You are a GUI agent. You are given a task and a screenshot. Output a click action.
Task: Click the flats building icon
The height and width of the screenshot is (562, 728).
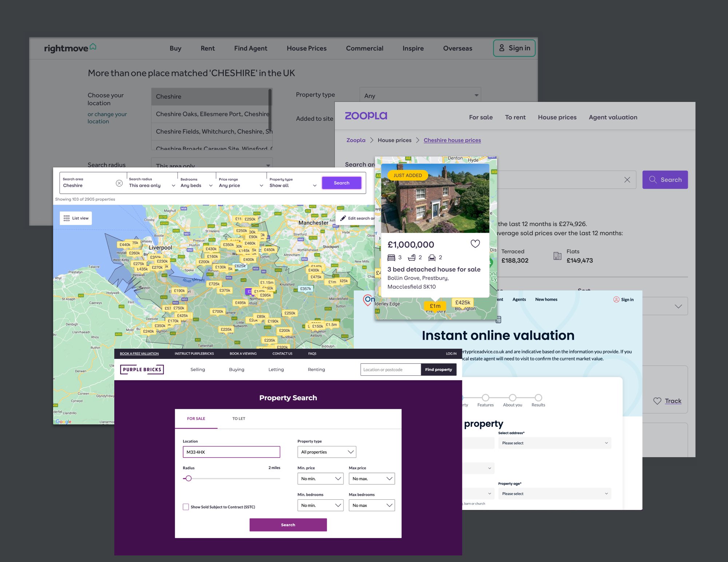point(557,256)
